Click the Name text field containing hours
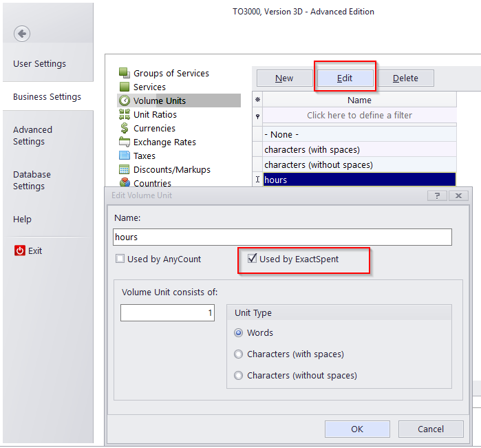This screenshot has height=448, width=481. tap(282, 237)
